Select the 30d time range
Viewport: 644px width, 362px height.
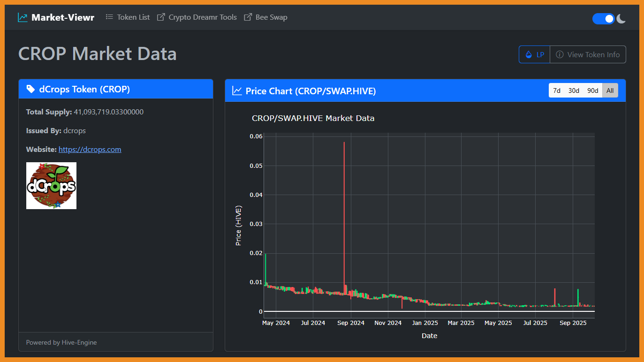[x=574, y=90]
